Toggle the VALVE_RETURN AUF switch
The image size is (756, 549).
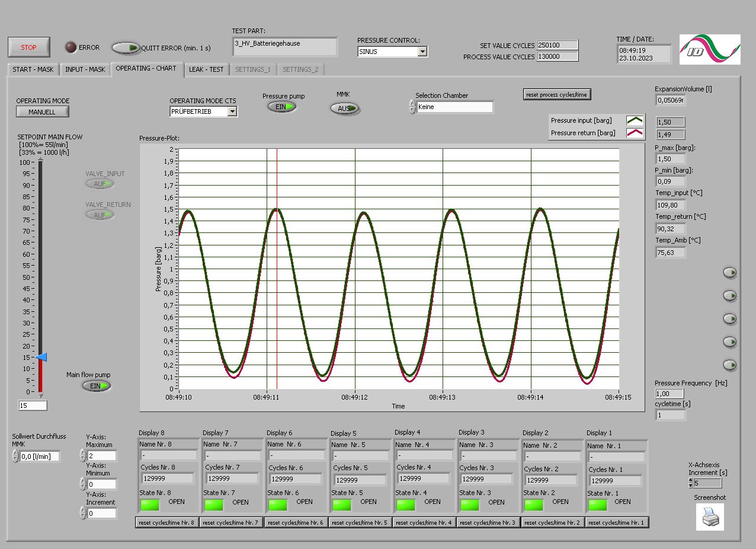[x=100, y=215]
